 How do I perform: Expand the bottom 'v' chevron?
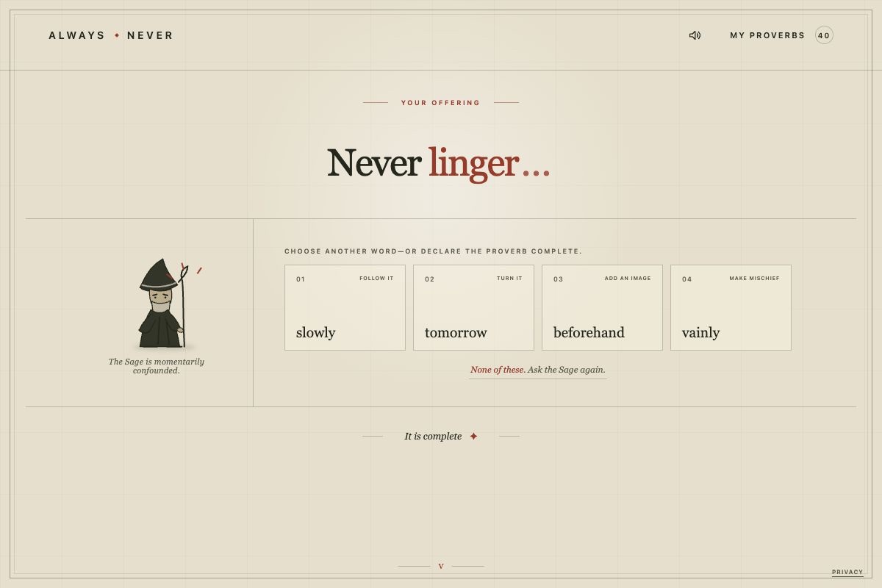441,566
